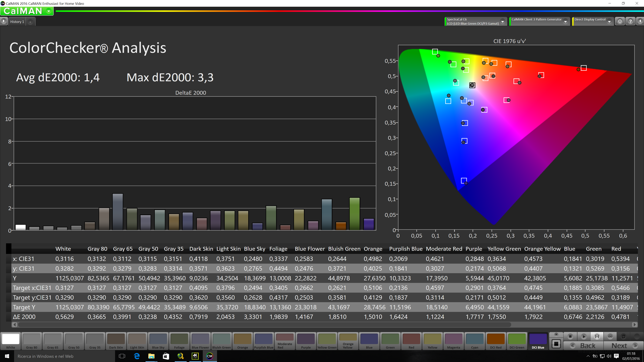Toggle continuous read infinity icon
This screenshot has width=644, height=362.
pyautogui.click(x=610, y=336)
